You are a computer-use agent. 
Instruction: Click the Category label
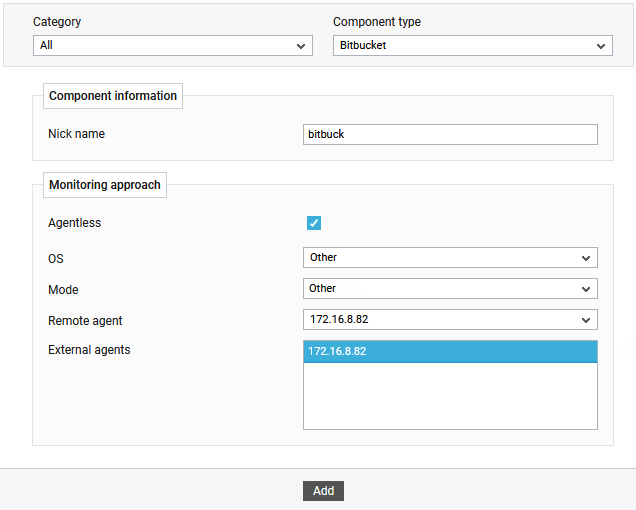click(x=57, y=22)
